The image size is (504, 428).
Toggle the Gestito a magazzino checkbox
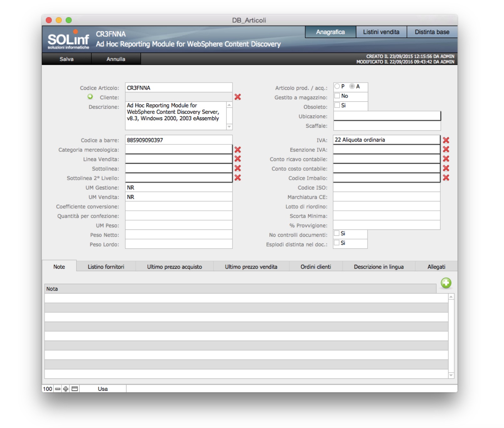(x=337, y=96)
